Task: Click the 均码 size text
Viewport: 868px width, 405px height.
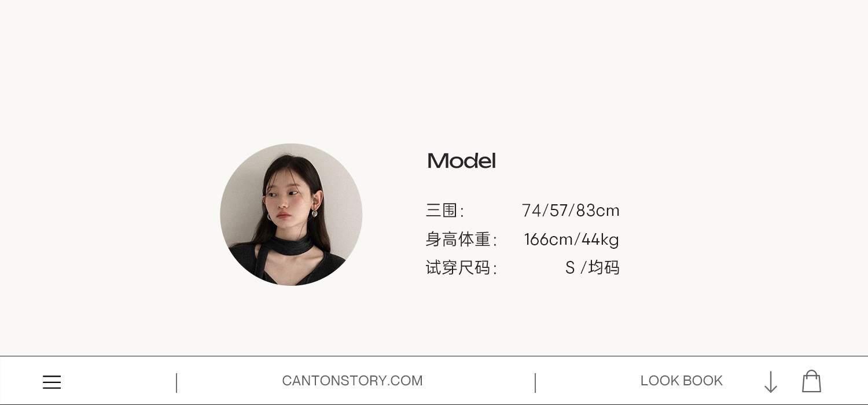Action: (x=604, y=268)
